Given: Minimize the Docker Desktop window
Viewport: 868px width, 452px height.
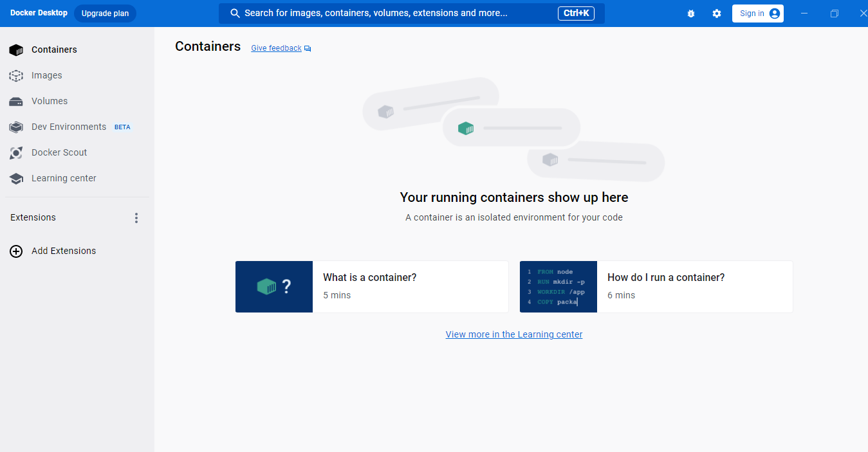Looking at the screenshot, I should [x=804, y=14].
